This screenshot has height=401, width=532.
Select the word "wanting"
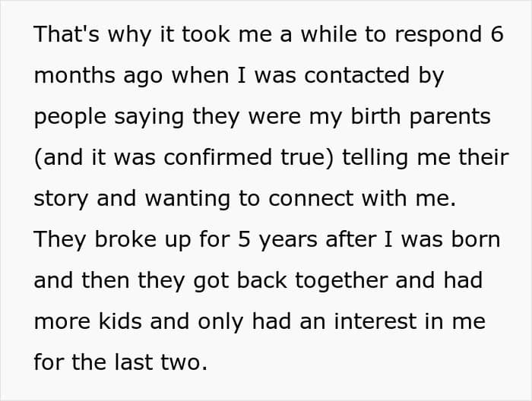tap(188, 199)
